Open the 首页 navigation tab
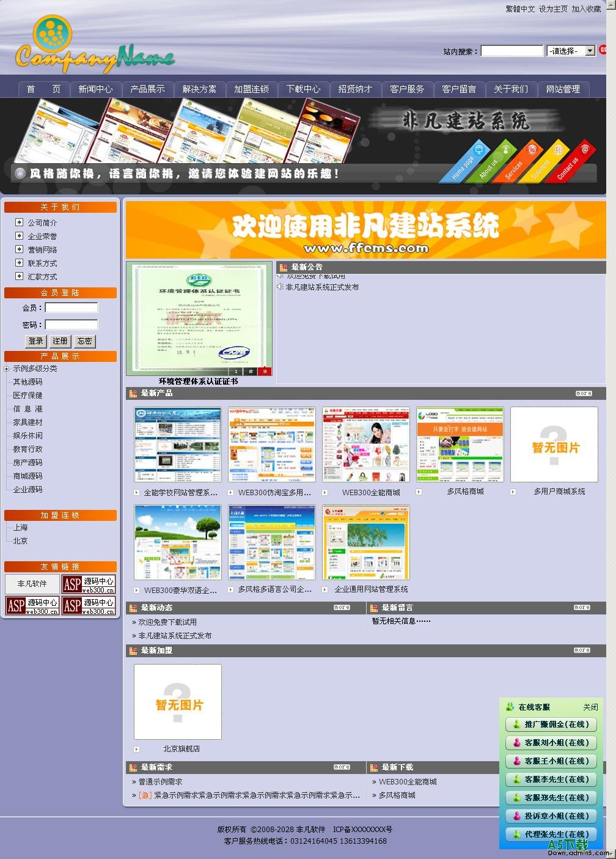This screenshot has height=859, width=616. click(x=43, y=89)
